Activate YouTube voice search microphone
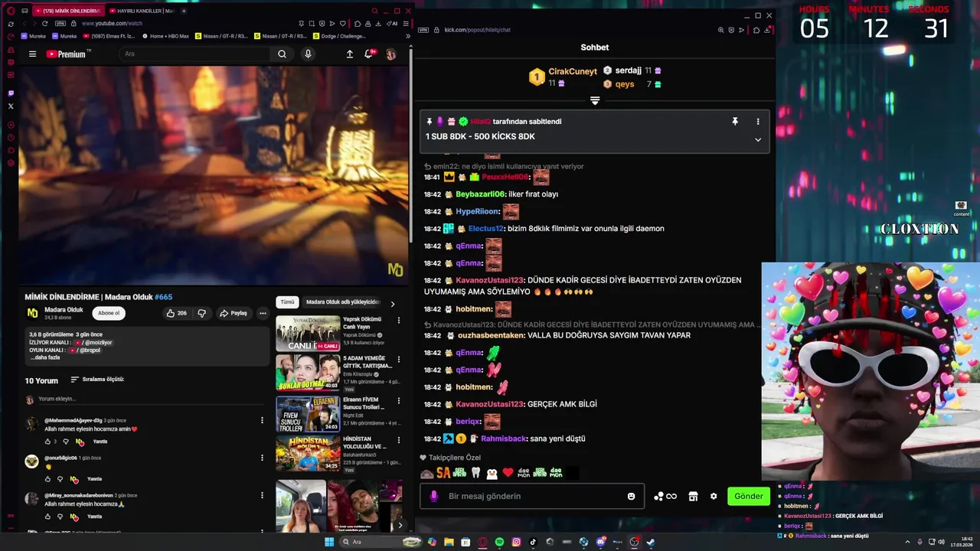Image resolution: width=980 pixels, height=551 pixels. [x=308, y=54]
